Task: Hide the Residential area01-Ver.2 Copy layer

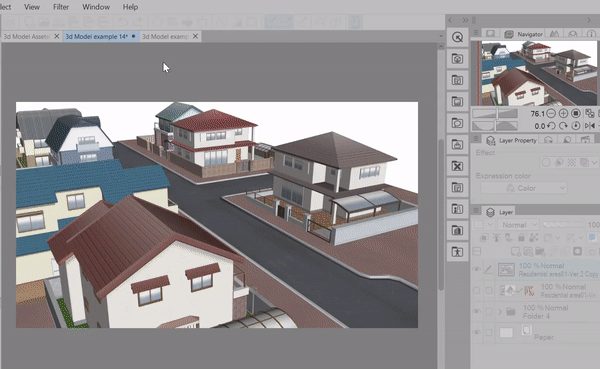Action: [x=476, y=269]
